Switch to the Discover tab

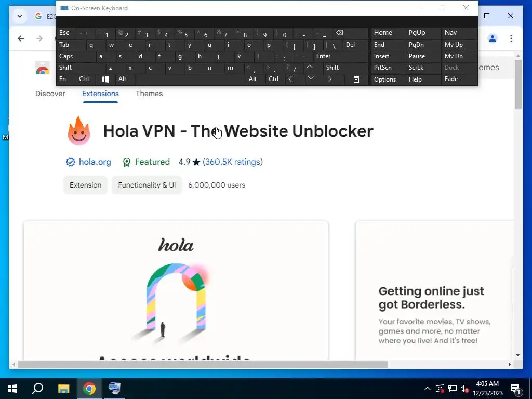click(x=50, y=94)
